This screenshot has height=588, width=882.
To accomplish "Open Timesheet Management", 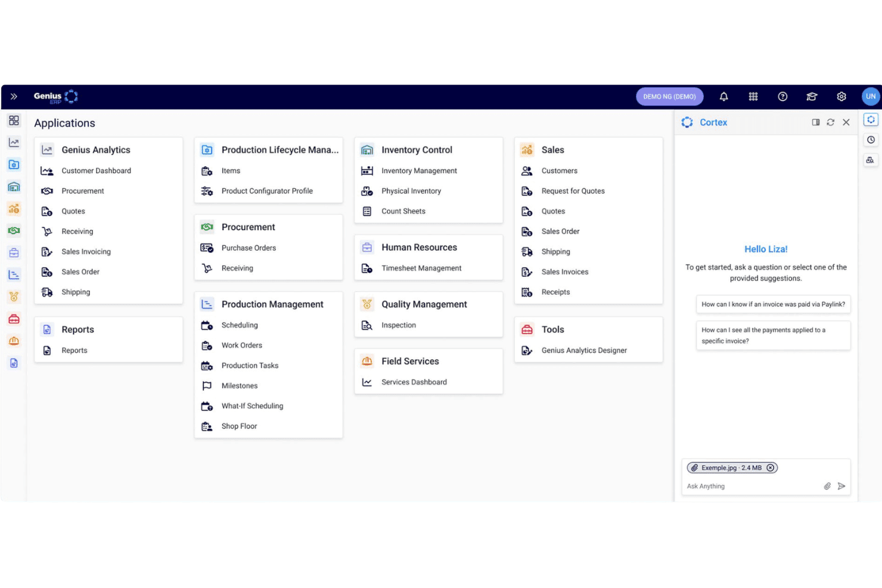I will coord(421,268).
